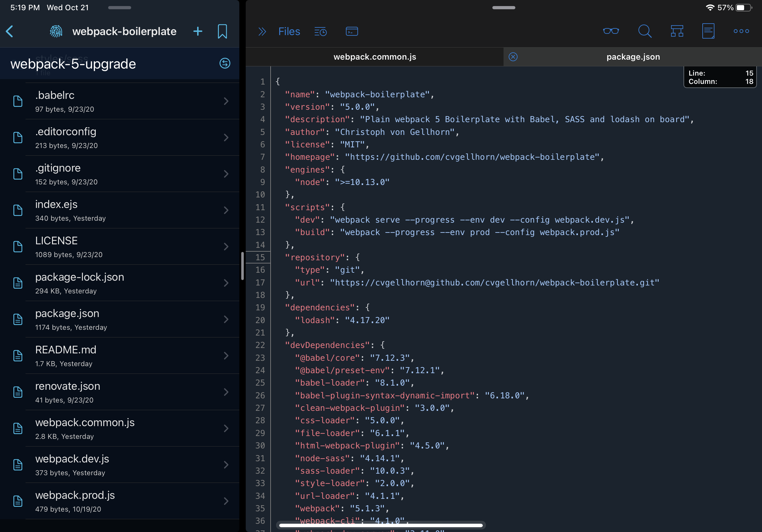Viewport: 762px width, 532px height.
Task: Switch branch using circular arrows icon
Action: (x=225, y=63)
